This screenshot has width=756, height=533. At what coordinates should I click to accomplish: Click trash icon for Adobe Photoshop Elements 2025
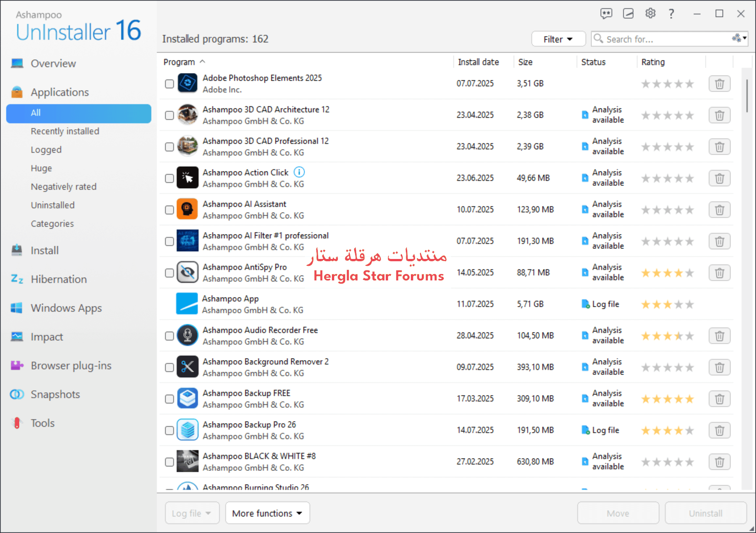point(719,84)
